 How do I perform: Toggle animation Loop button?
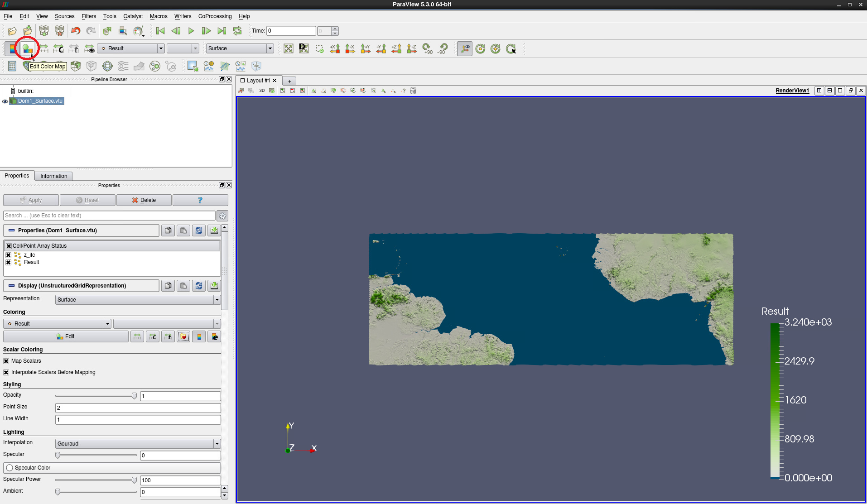(237, 31)
